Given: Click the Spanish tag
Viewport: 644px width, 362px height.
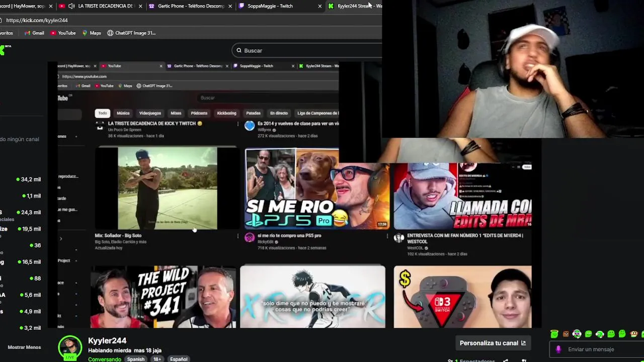Looking at the screenshot, I should tap(136, 359).
